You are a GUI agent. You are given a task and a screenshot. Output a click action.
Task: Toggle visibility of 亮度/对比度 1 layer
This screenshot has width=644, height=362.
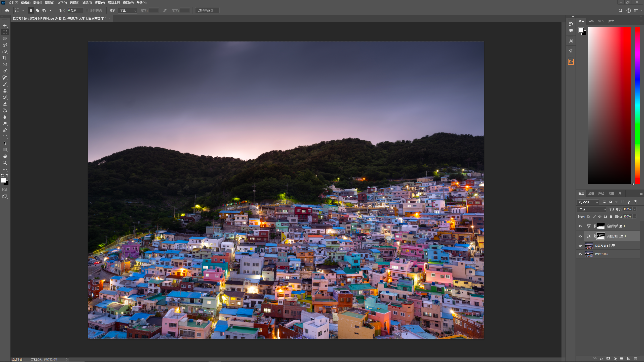[580, 236]
